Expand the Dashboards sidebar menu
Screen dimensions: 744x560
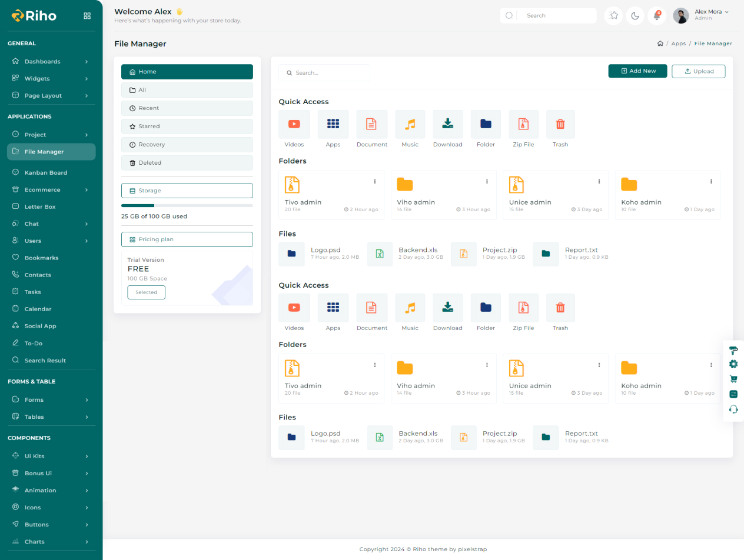click(x=51, y=62)
